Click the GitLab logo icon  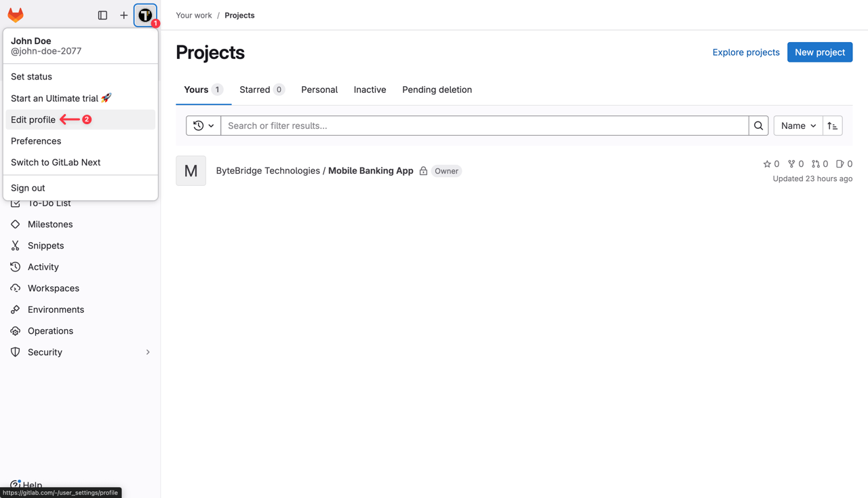[x=15, y=15]
